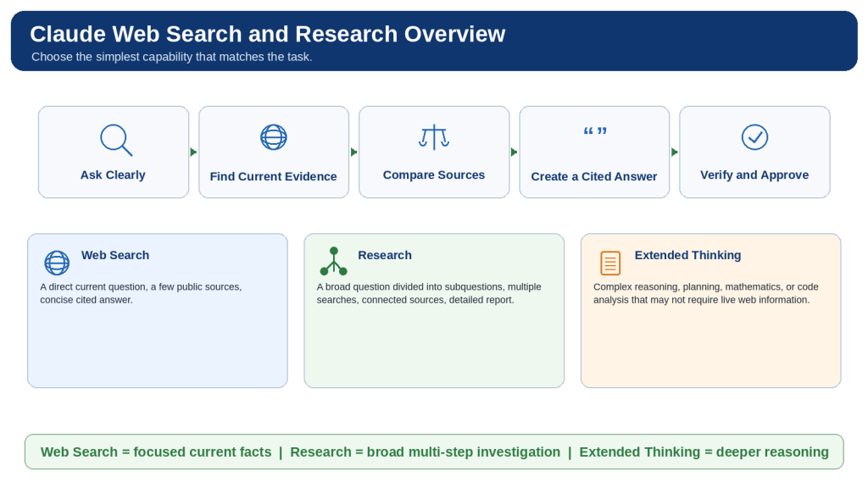Click the green branching nodes icon in Research card
The height and width of the screenshot is (488, 868).
(334, 261)
